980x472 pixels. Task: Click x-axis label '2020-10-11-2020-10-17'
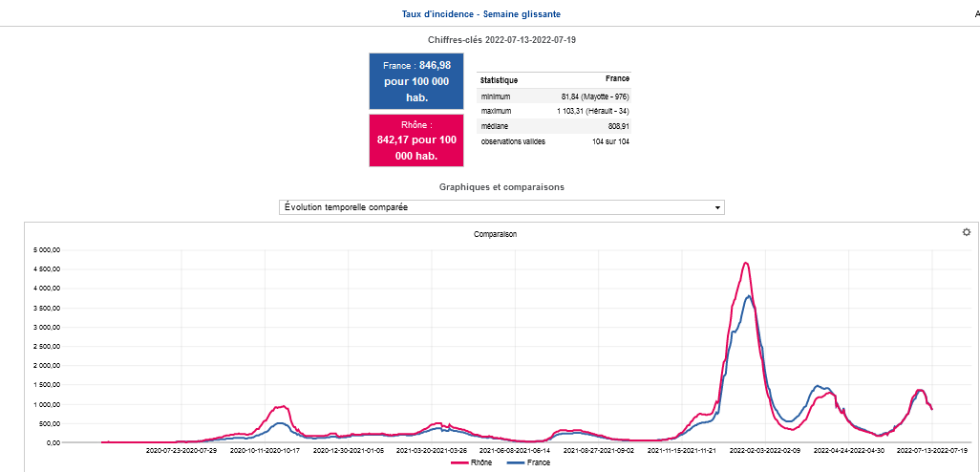tap(265, 449)
